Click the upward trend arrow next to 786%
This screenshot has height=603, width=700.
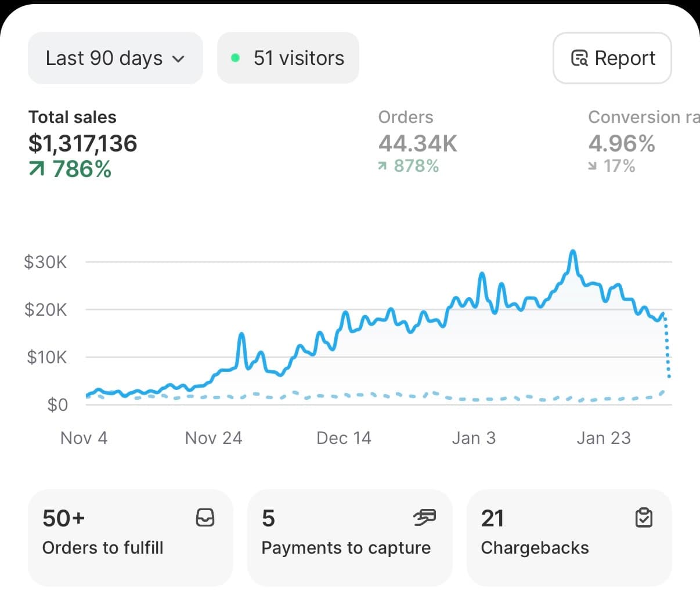click(36, 169)
